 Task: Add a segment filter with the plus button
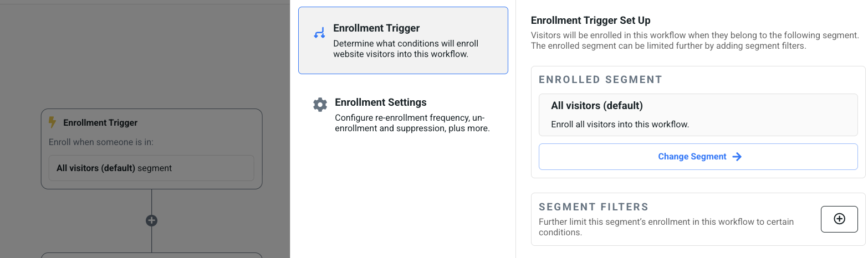[x=839, y=219]
